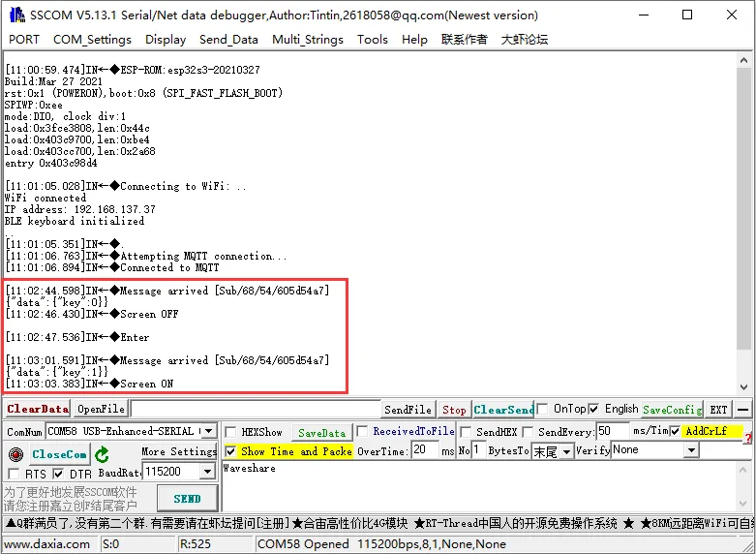
Task: Click the ClearData button
Action: tap(38, 410)
